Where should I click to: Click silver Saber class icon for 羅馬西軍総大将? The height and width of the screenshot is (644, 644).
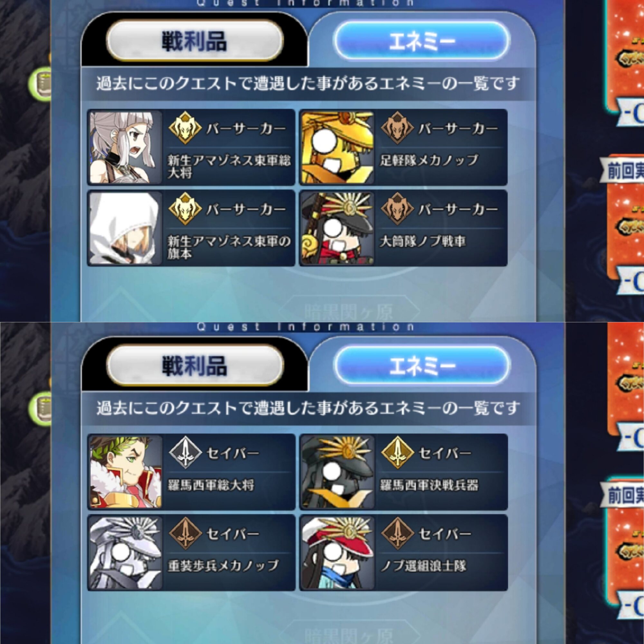(185, 453)
